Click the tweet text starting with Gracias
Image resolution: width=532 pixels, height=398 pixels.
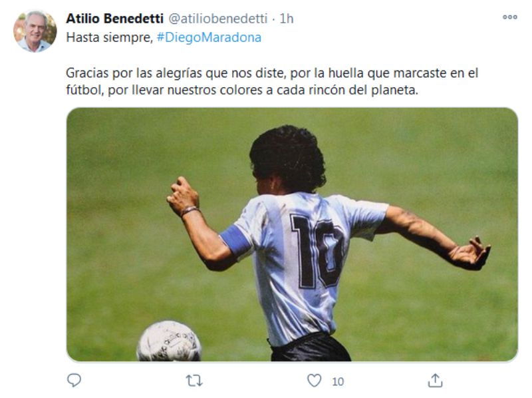pos(272,81)
